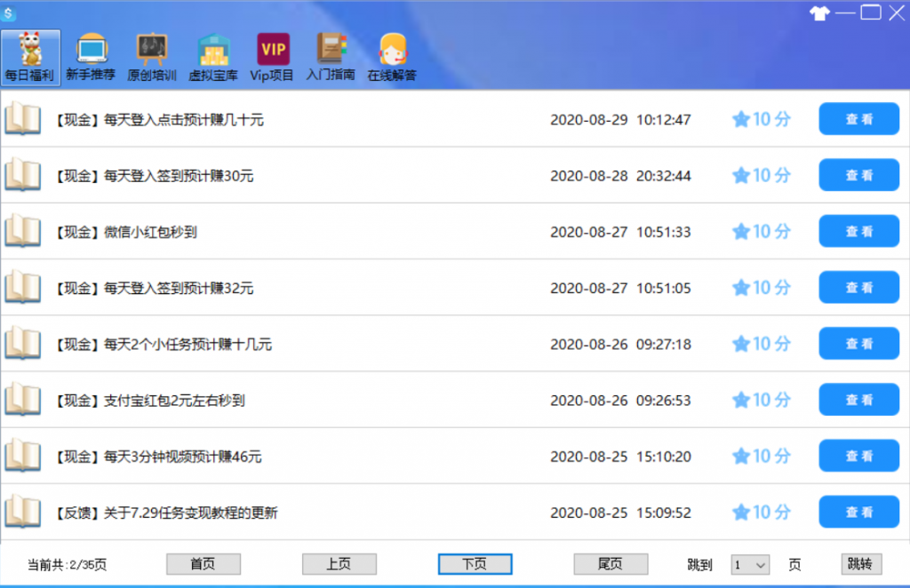This screenshot has height=588, width=910.
Task: Expand the 跳到 page number dropdown
Action: 750,564
